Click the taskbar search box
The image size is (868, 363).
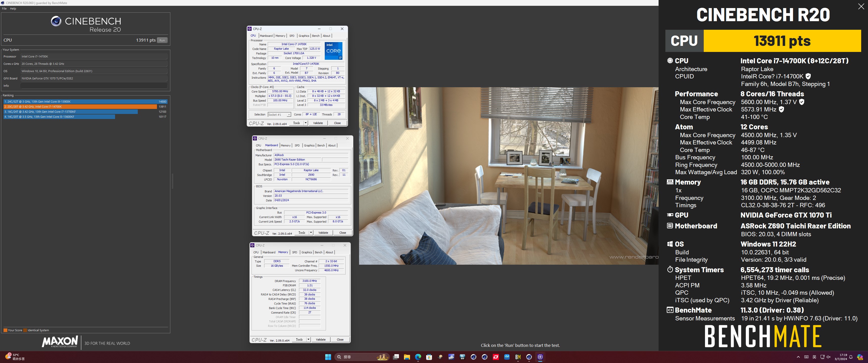tap(362, 357)
